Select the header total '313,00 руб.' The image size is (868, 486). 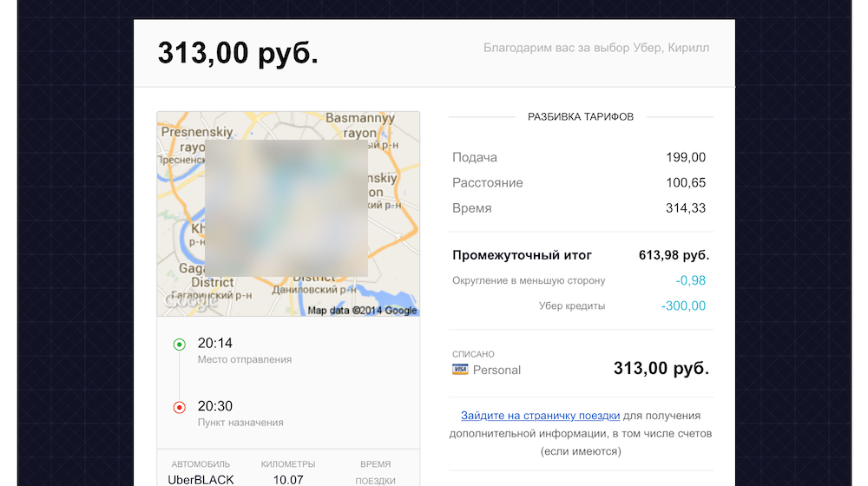(x=238, y=53)
